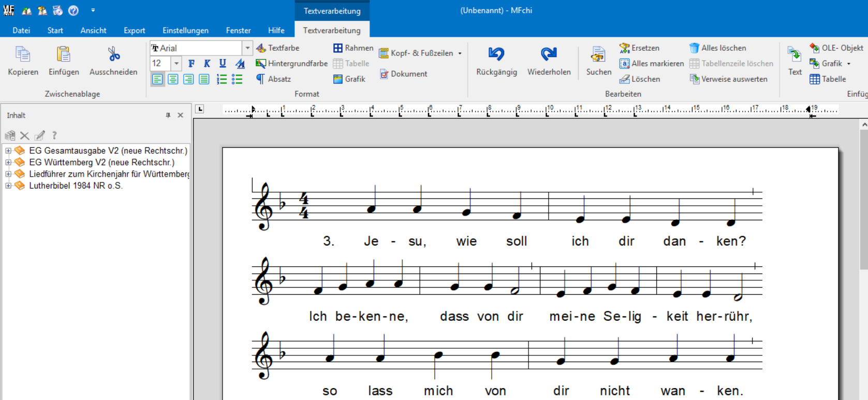Open the Hilfe tab
The height and width of the screenshot is (400, 868).
point(276,30)
